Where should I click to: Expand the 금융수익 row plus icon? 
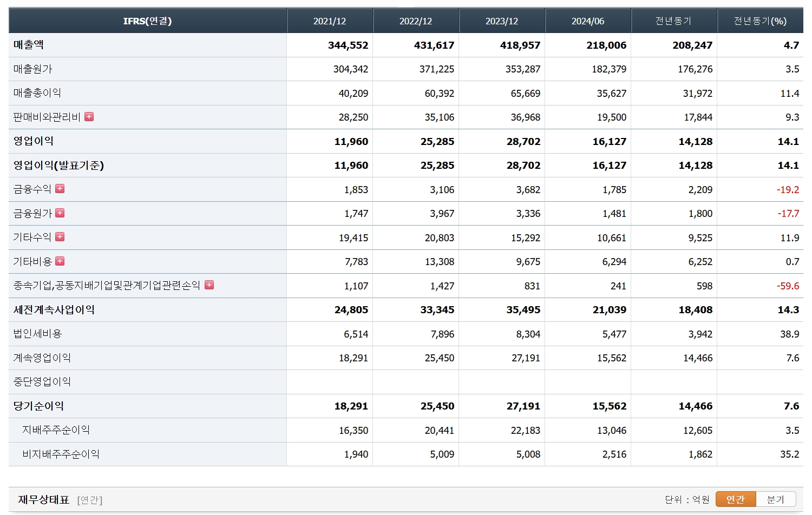60,188
